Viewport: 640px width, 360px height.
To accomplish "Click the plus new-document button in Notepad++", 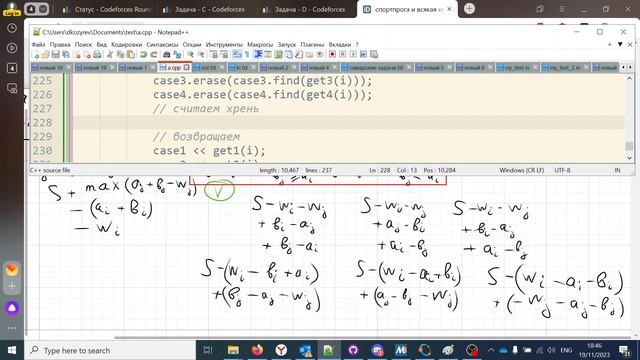I will 610,44.
